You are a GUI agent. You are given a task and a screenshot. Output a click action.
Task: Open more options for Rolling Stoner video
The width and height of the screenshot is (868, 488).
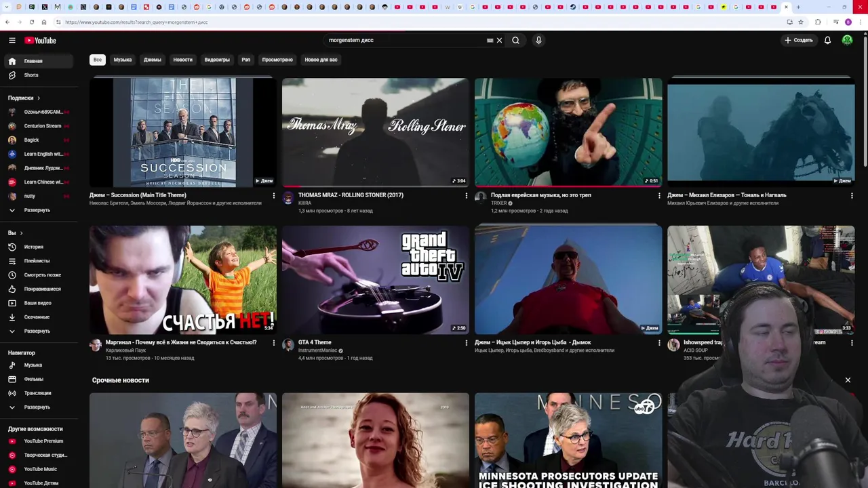coord(466,196)
